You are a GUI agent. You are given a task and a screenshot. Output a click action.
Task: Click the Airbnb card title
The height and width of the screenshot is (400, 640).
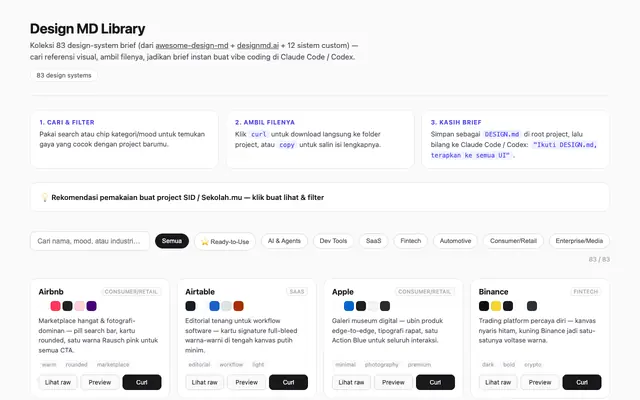[x=51, y=292]
